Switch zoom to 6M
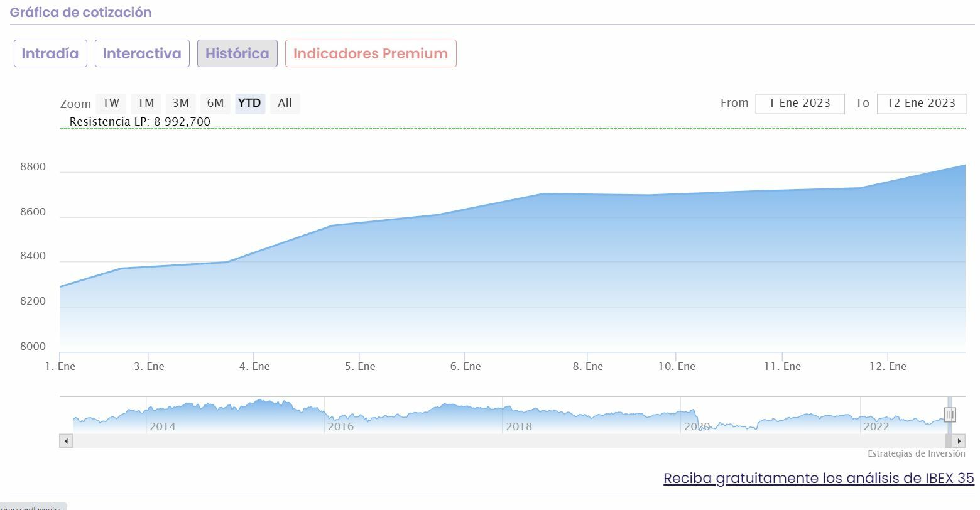 coord(215,103)
